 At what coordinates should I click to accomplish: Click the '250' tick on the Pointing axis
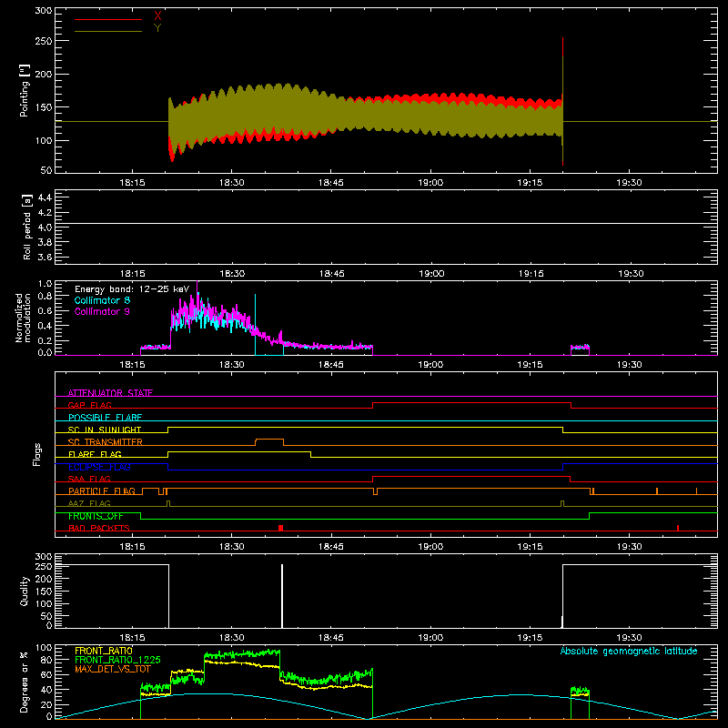coord(43,41)
